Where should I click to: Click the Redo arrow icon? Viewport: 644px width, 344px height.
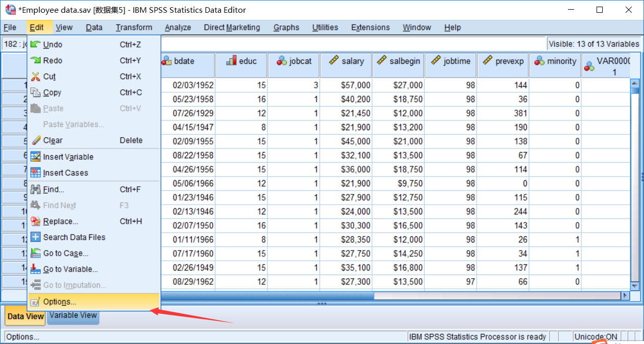[x=35, y=60]
